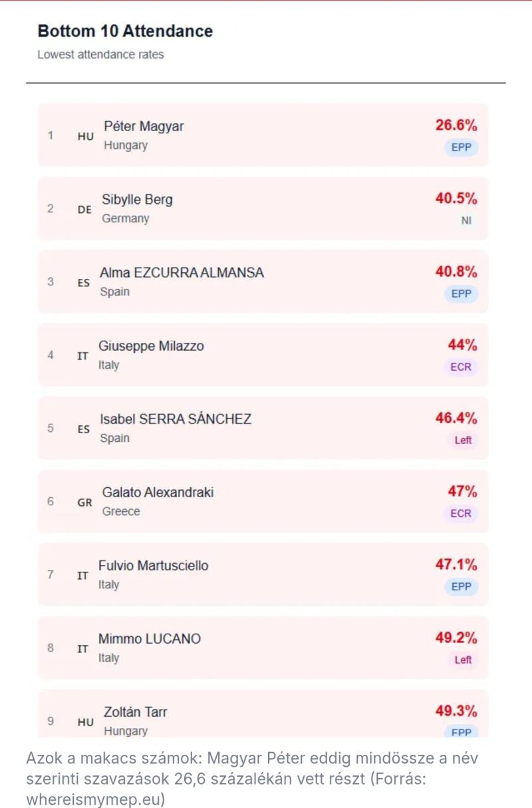Click the GR country code beside Galato Alexandraki
This screenshot has height=808, width=532.
[x=84, y=503]
